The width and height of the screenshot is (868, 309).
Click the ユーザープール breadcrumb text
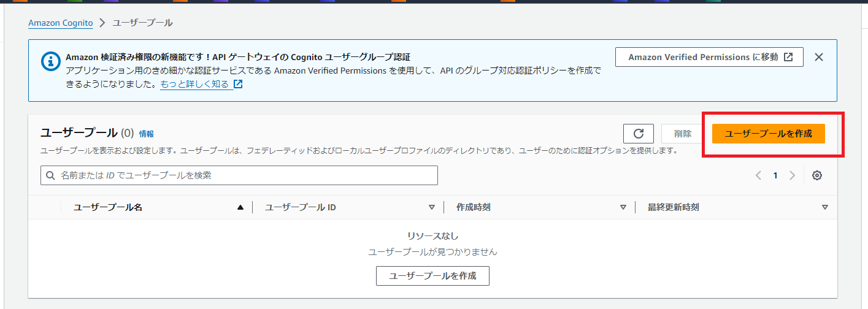[x=143, y=23]
